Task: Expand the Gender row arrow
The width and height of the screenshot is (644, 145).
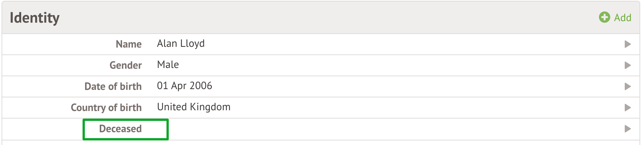Action: click(x=628, y=65)
